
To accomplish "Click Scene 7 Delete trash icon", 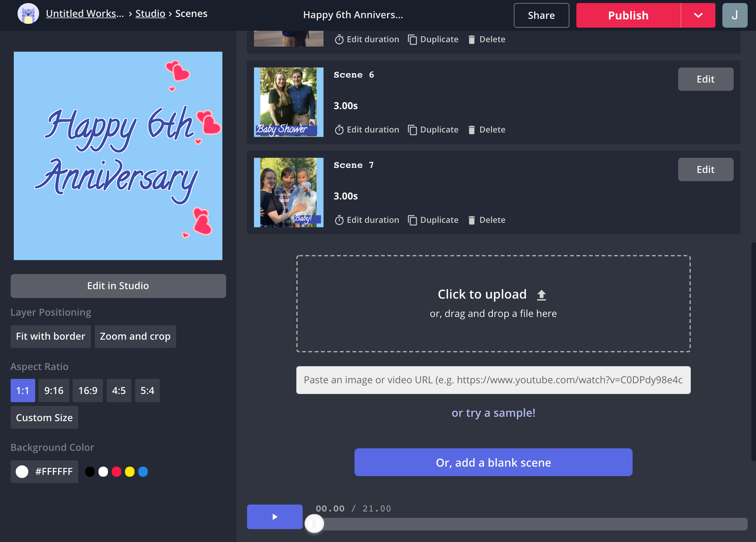I will click(471, 220).
